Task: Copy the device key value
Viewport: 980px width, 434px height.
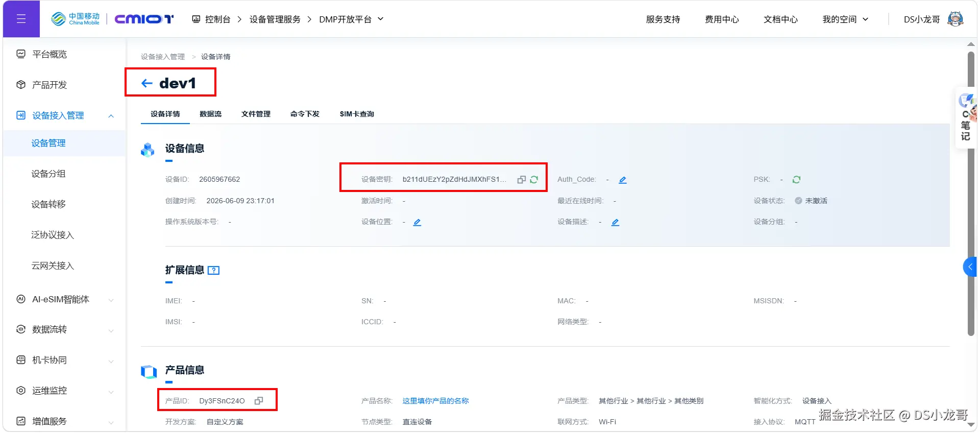Action: pos(521,180)
